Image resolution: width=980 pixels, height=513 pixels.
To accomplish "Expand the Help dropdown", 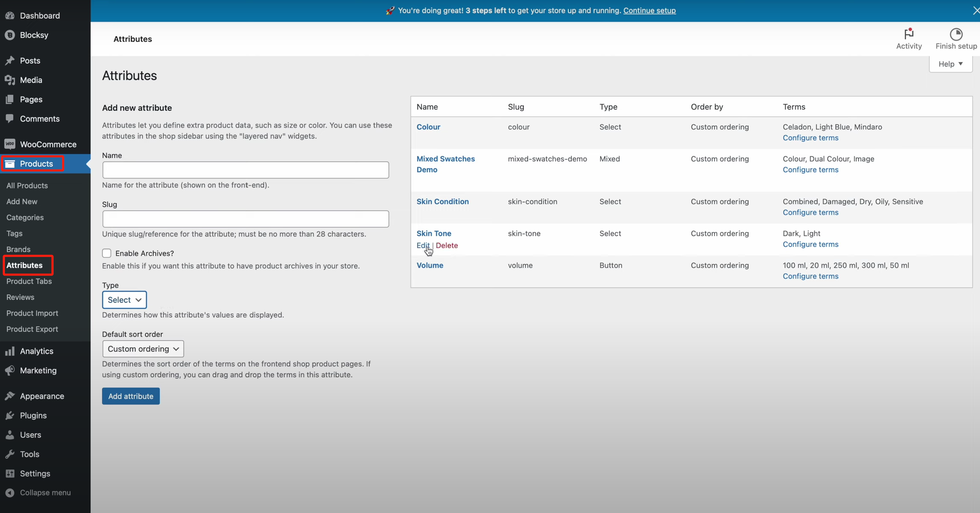I will click(950, 63).
